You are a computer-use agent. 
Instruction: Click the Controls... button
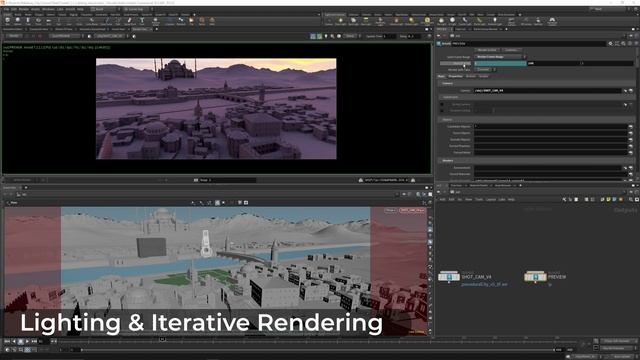[x=512, y=50]
